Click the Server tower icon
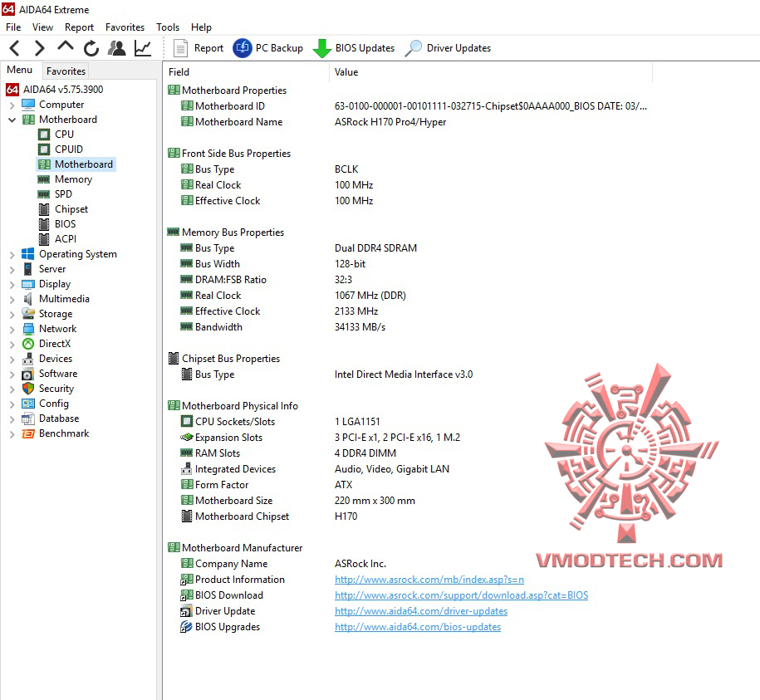 pos(28,269)
